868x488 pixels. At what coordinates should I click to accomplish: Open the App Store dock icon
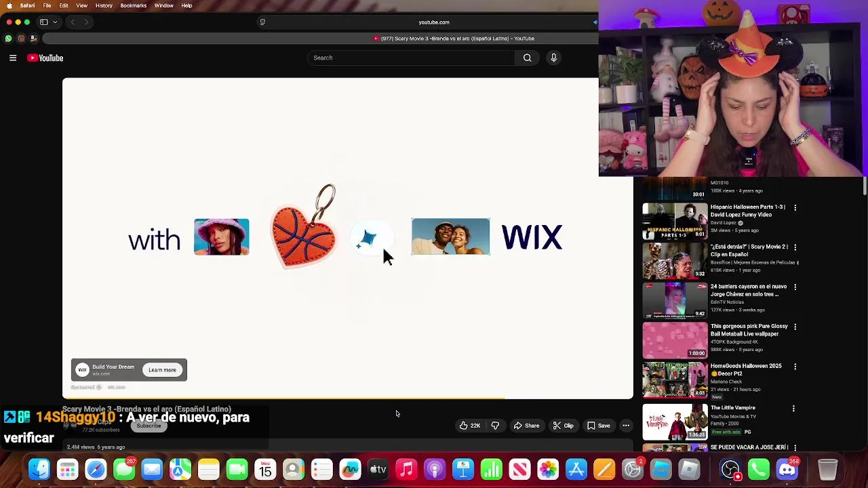click(576, 469)
